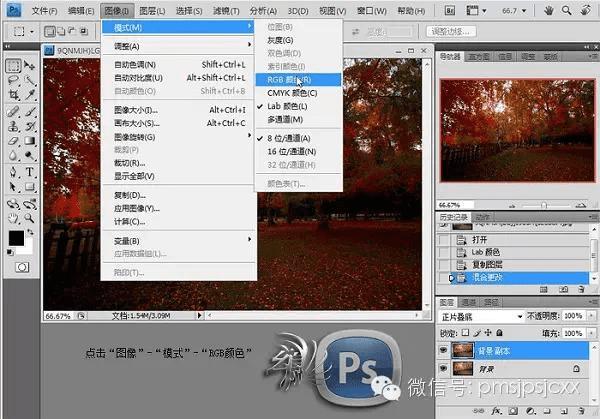Toggle lock all for layer

click(x=499, y=333)
